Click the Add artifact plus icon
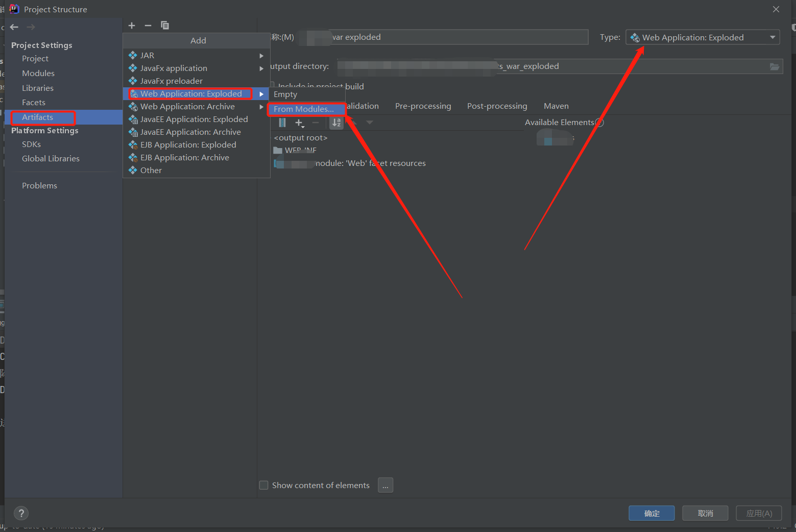The image size is (796, 532). [x=132, y=26]
